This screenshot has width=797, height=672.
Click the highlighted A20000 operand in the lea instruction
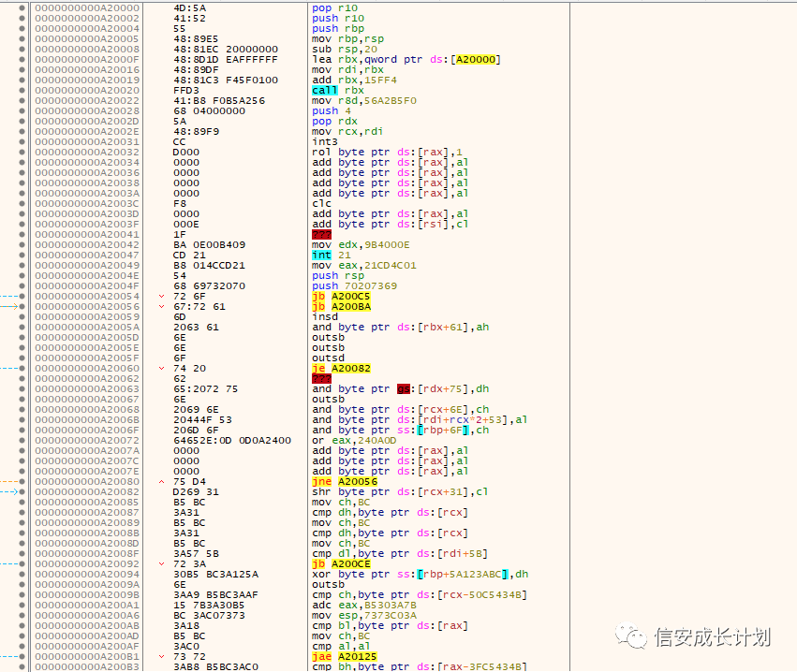476,59
